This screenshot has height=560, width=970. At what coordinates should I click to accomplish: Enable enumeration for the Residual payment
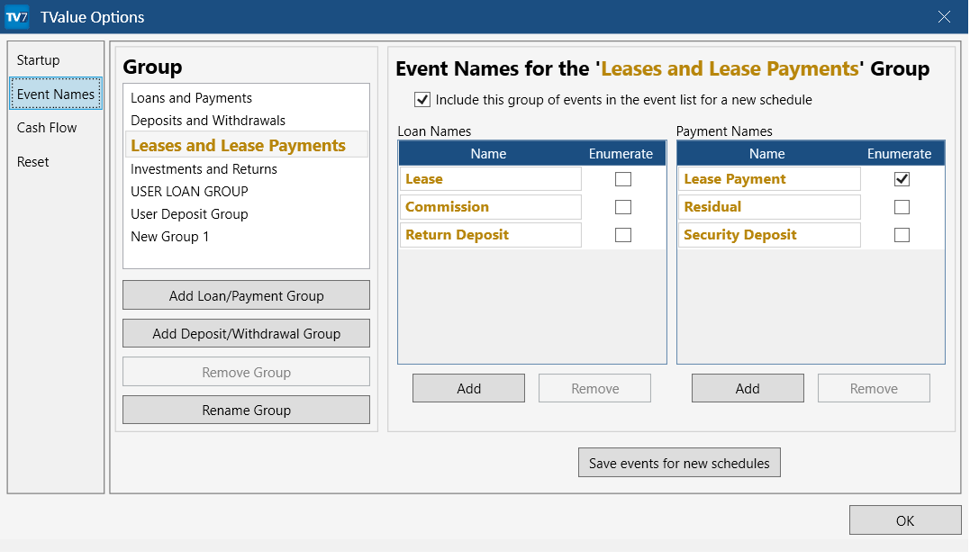[x=901, y=206]
